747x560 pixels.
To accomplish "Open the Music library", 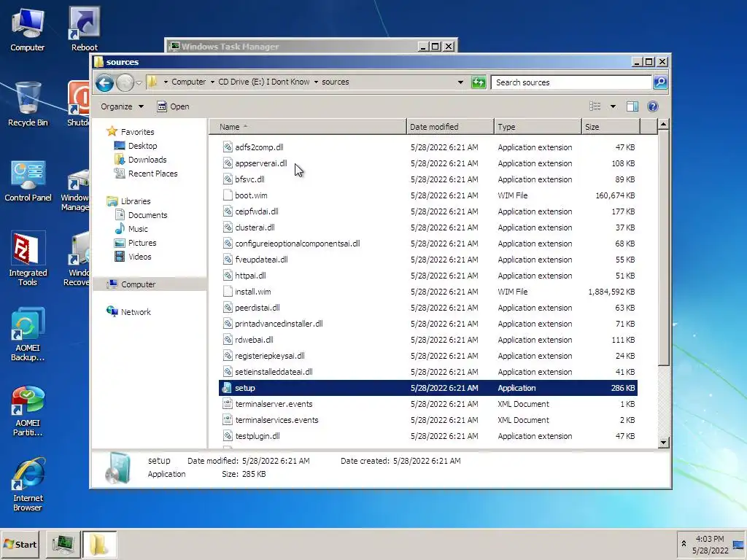I will coord(138,228).
